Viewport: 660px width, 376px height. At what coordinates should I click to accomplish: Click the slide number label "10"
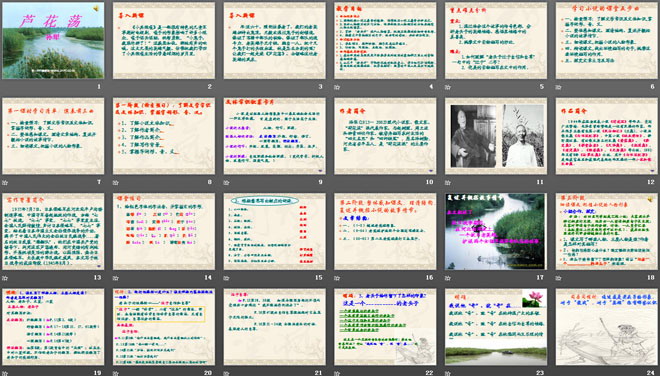coord(429,182)
